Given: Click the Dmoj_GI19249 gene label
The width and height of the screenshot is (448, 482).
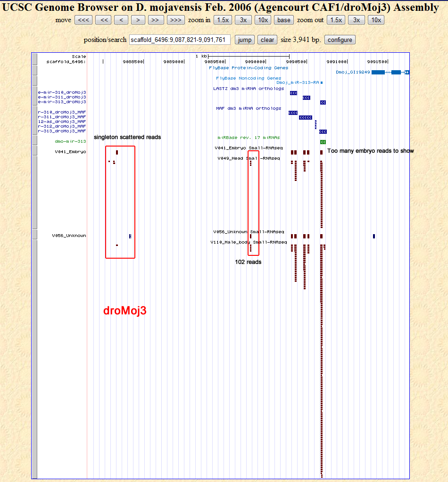Looking at the screenshot, I should 353,72.
